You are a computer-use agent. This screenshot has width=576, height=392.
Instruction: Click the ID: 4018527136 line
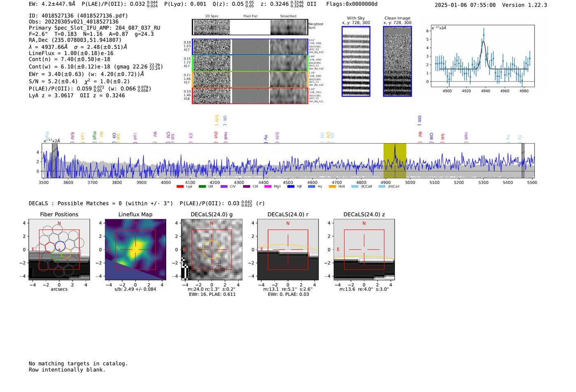[78, 16]
